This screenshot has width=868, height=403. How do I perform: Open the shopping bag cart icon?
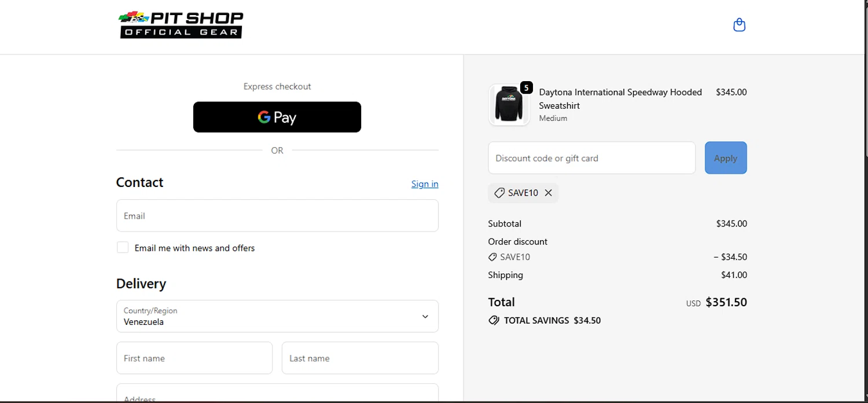point(739,25)
